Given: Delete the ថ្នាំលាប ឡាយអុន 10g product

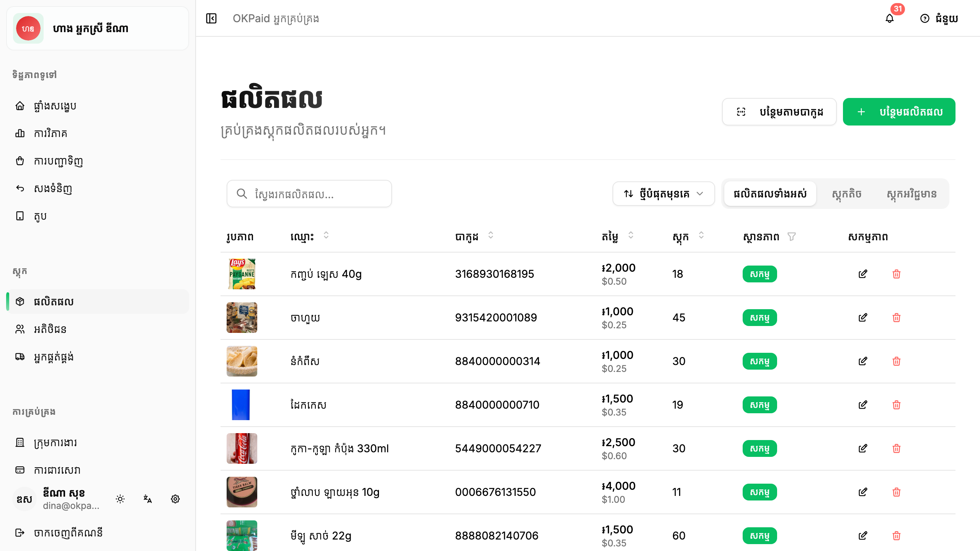Looking at the screenshot, I should (897, 492).
